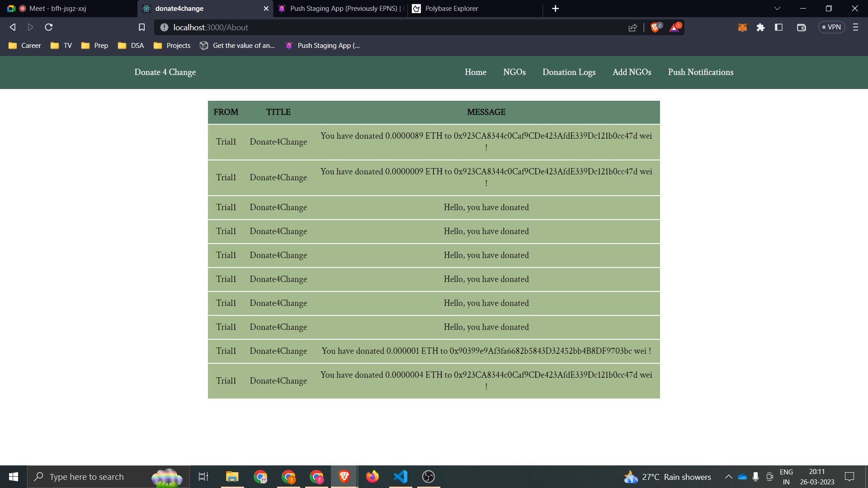
Task: Toggle the VPN button
Action: (x=832, y=28)
